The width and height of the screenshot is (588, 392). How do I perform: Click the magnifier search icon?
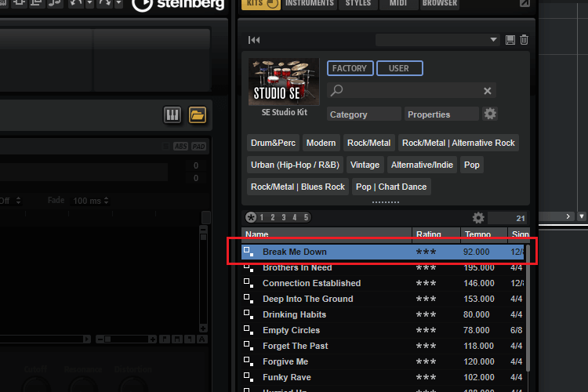336,90
